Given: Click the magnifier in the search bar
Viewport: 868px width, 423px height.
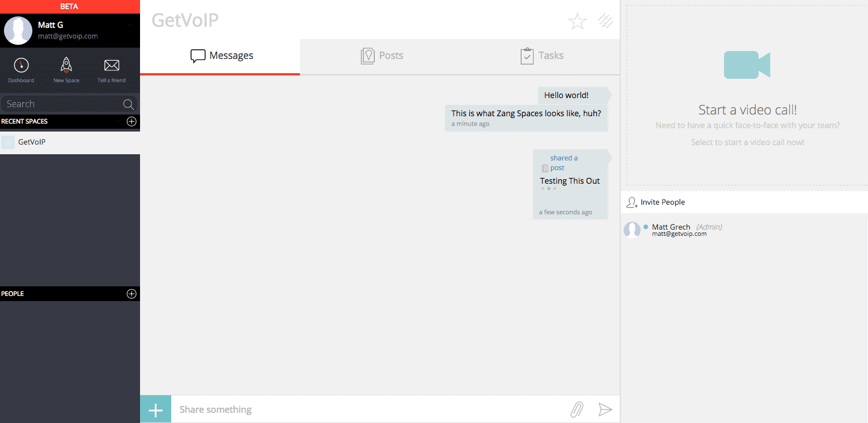Looking at the screenshot, I should (x=129, y=104).
